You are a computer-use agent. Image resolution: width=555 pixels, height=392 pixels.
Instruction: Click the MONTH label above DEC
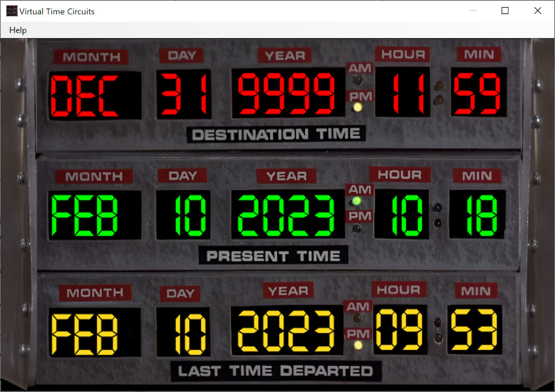tap(91, 57)
